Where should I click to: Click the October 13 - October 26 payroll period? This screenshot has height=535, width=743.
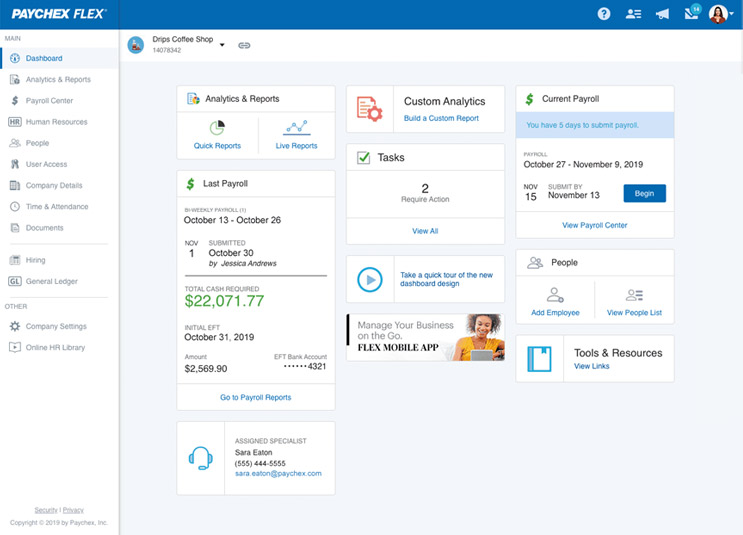click(232, 220)
